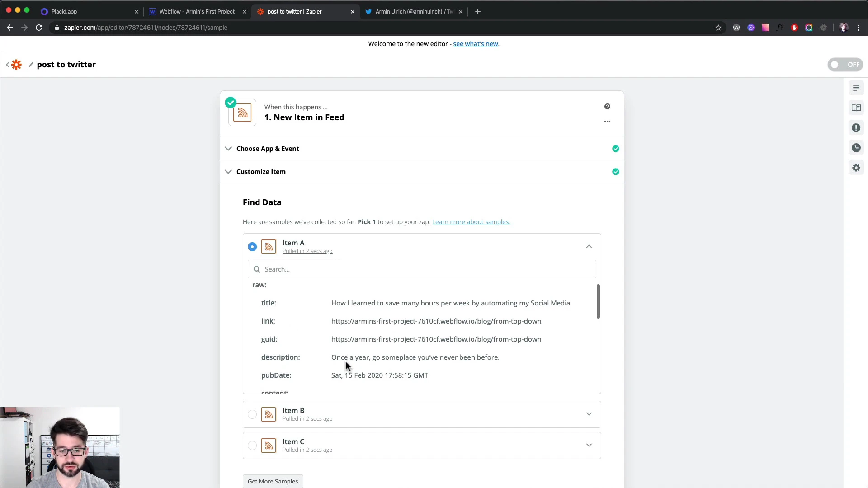Click the RSS icon beside Item C
The width and height of the screenshot is (868, 488).
click(269, 446)
